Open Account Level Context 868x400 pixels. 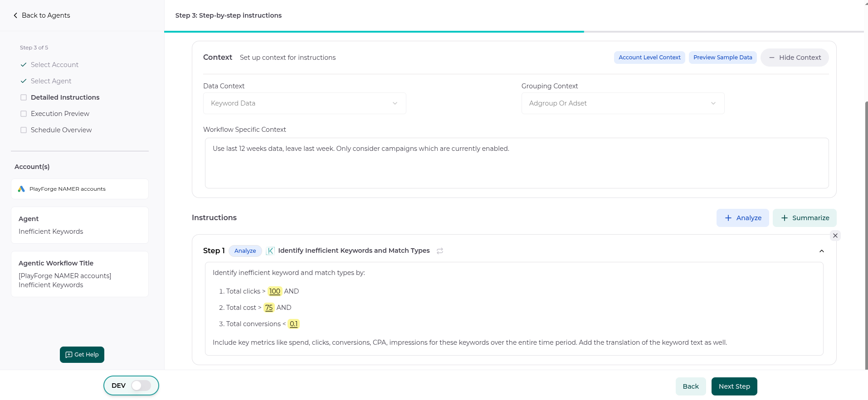click(x=649, y=58)
